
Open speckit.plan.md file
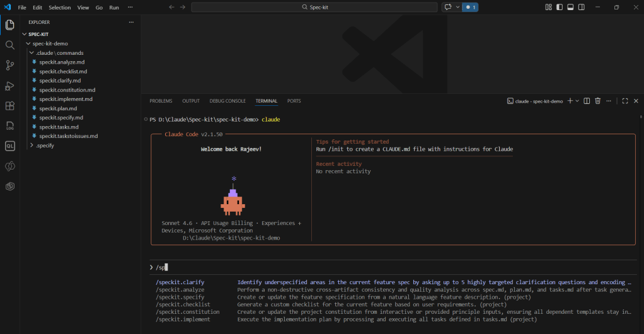[58, 108]
